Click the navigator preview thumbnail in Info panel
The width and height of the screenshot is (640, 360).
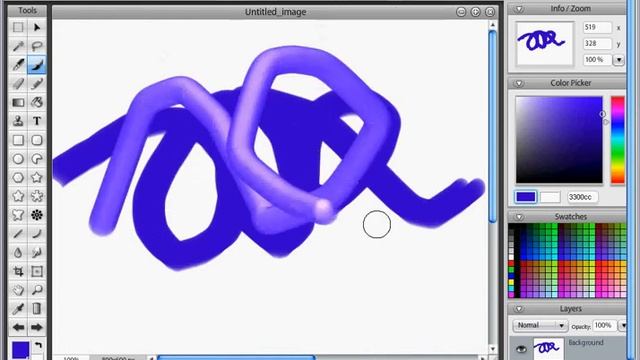(x=544, y=43)
